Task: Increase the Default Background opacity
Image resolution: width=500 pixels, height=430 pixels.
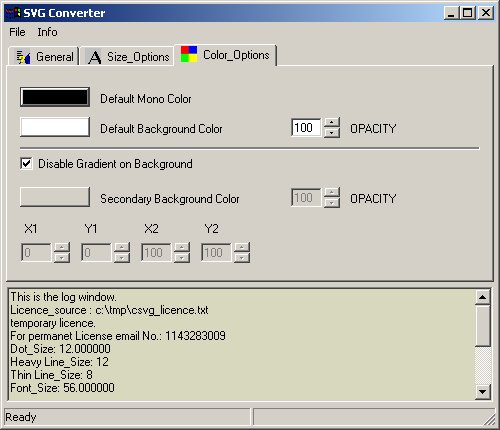Action: 331,122
